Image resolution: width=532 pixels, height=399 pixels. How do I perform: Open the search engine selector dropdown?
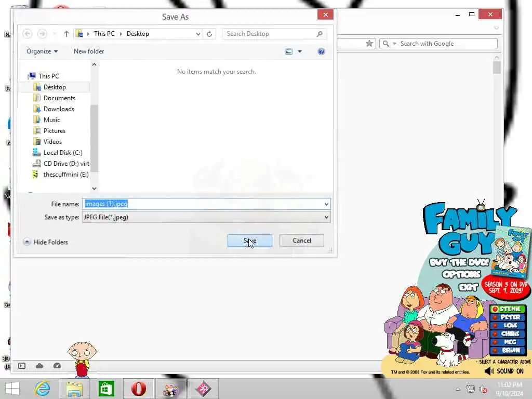[x=394, y=44]
